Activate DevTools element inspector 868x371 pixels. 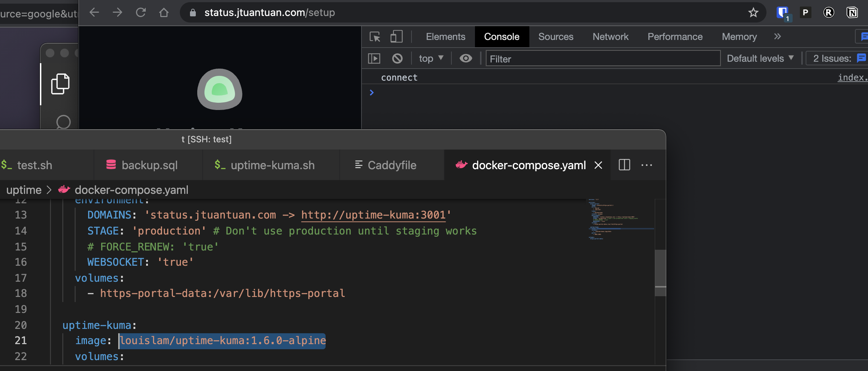(x=375, y=37)
